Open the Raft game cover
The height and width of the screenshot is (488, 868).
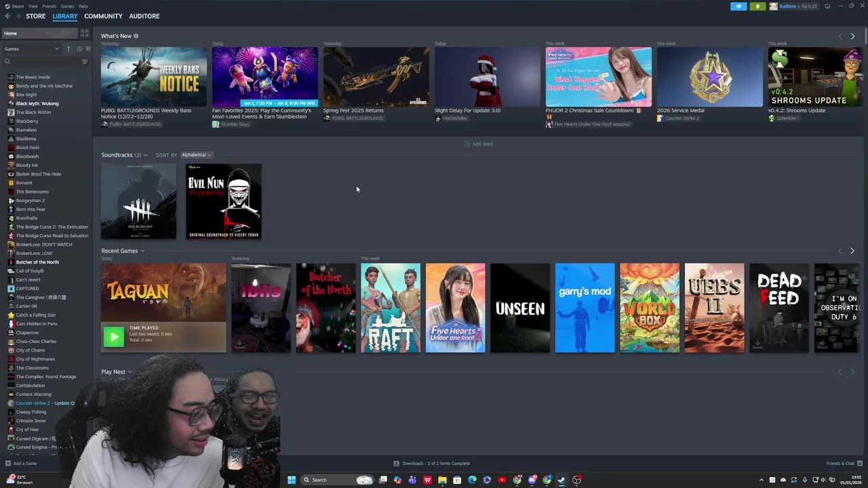391,308
